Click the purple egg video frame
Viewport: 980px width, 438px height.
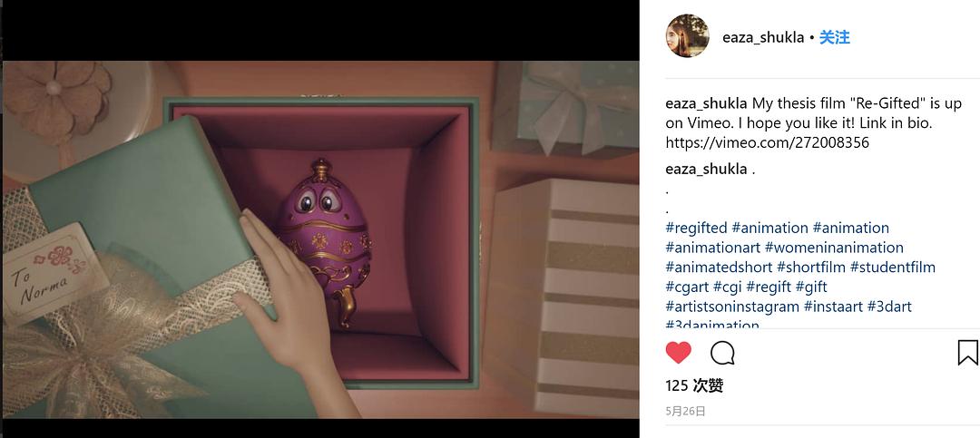[x=320, y=239]
